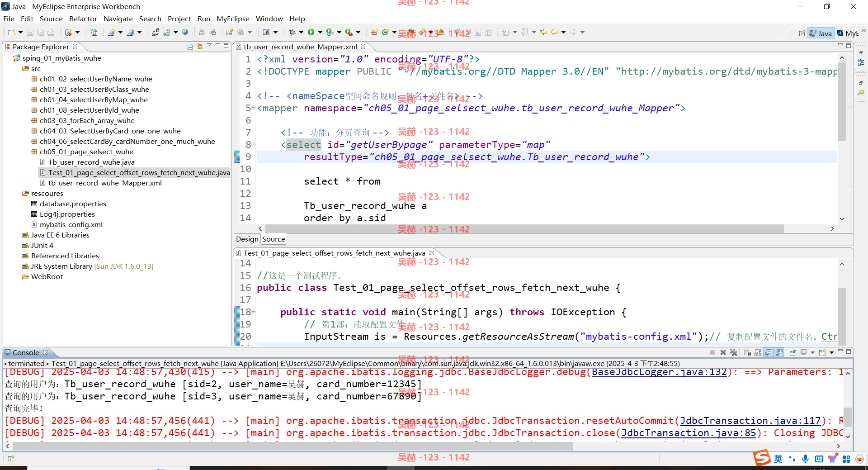The width and height of the screenshot is (868, 470).
Task: Open the File menu
Action: point(9,19)
